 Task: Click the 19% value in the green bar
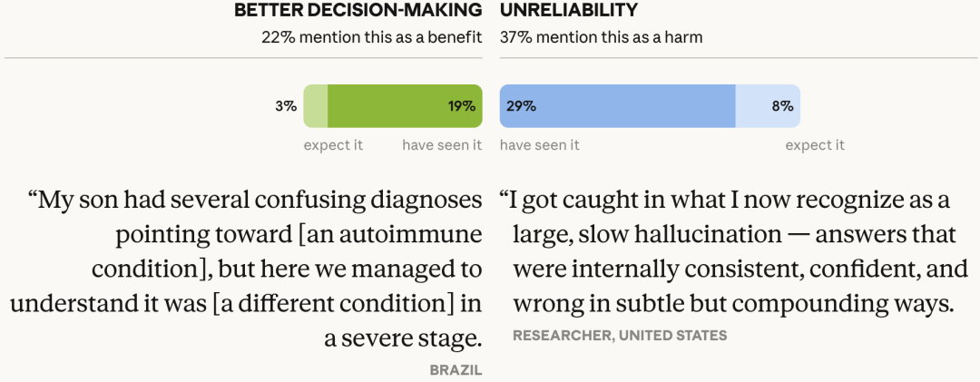pos(461,106)
